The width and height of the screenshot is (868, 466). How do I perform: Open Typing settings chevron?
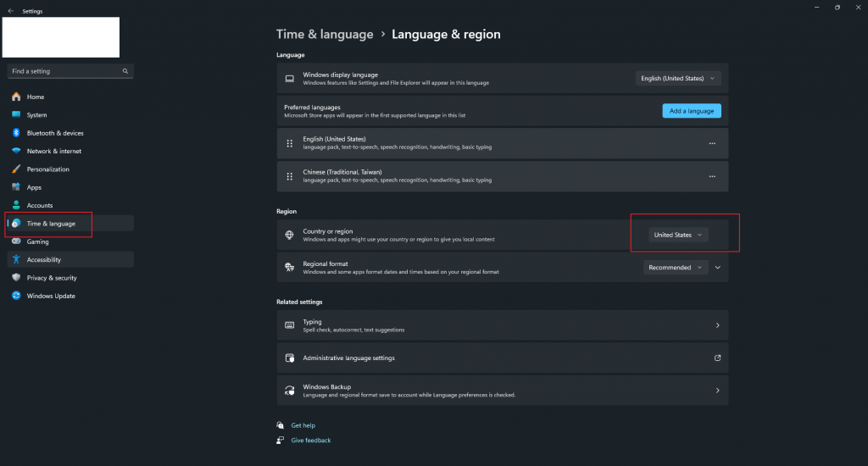717,325
